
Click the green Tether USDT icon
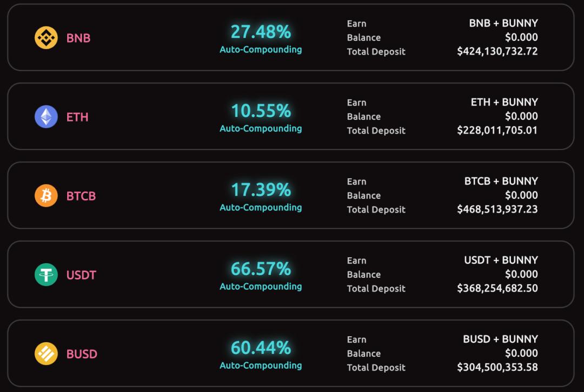click(46, 275)
